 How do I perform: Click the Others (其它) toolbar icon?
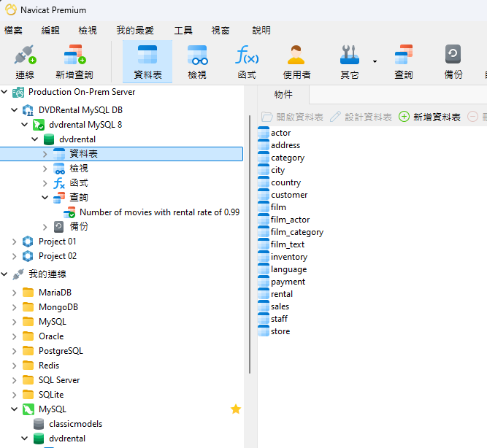coord(350,55)
